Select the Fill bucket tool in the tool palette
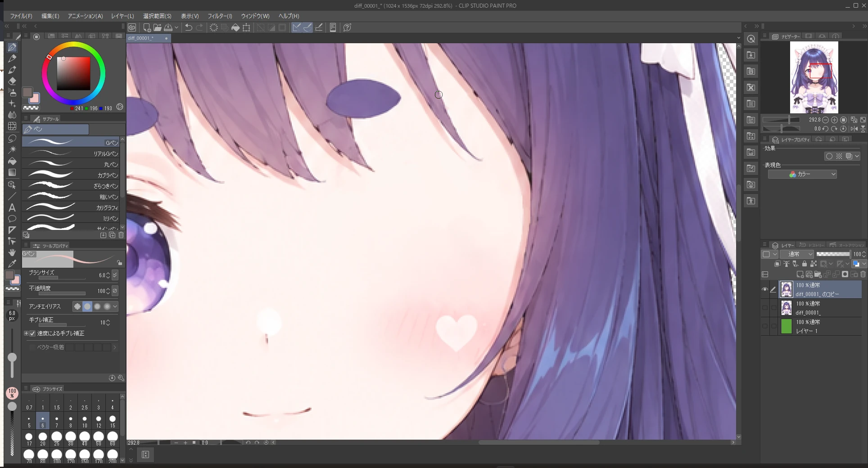 pyautogui.click(x=12, y=161)
